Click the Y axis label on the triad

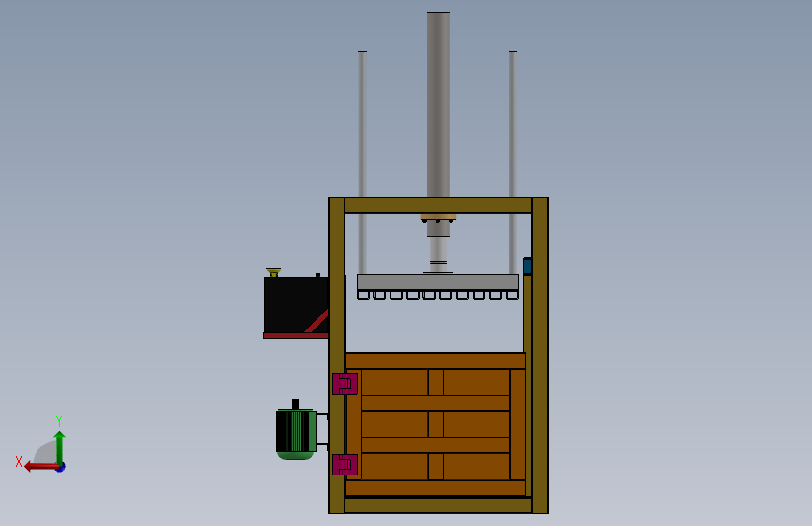click(59, 420)
